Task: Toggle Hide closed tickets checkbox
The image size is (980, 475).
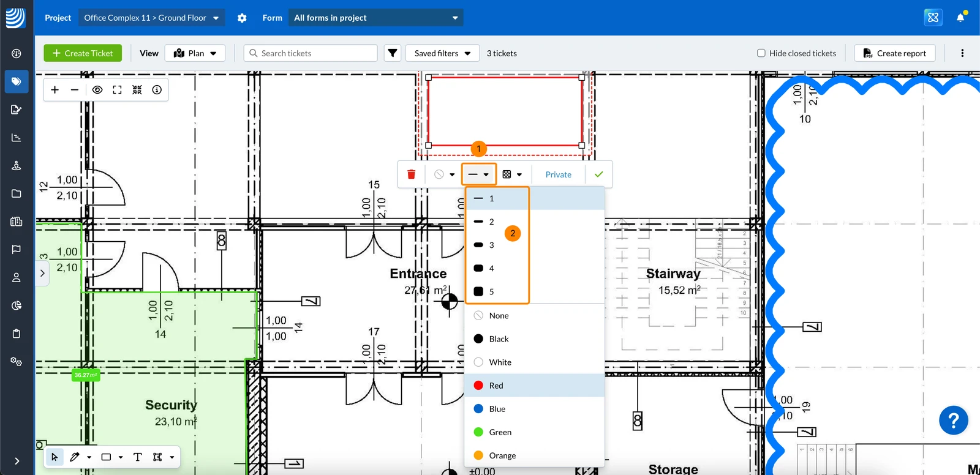Action: pyautogui.click(x=761, y=53)
